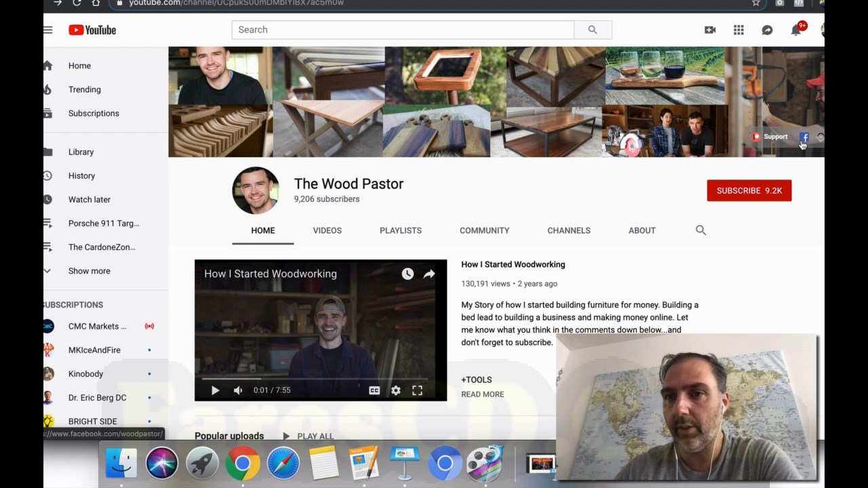Mute the video player volume
The image size is (868, 488).
237,390
